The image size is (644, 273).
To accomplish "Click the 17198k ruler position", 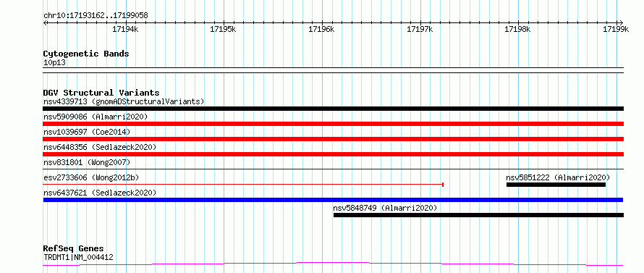I will (x=517, y=29).
